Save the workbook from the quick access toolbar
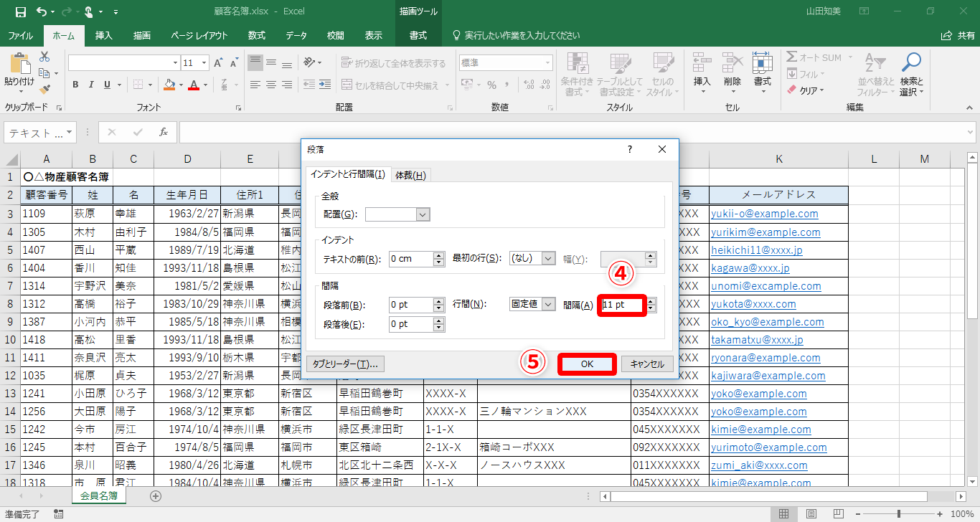This screenshot has height=522, width=980. click(x=20, y=12)
